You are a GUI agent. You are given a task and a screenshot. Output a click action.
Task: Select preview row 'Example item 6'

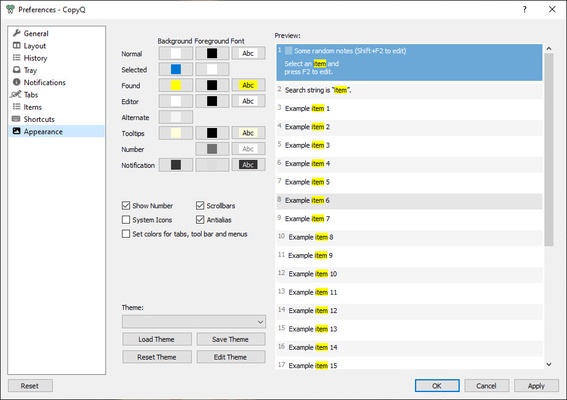click(409, 200)
